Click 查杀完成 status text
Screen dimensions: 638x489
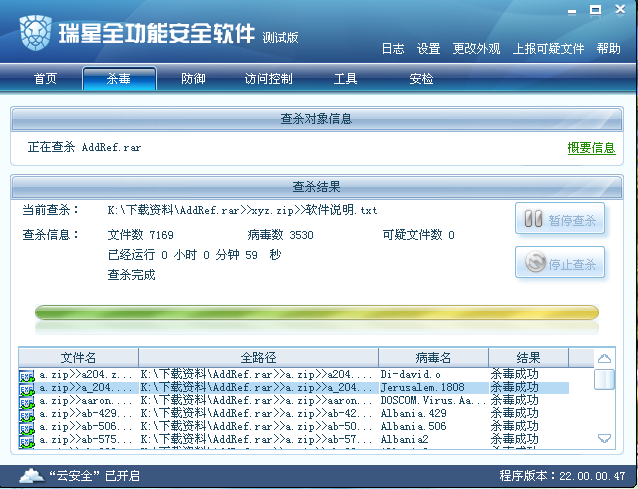131,275
